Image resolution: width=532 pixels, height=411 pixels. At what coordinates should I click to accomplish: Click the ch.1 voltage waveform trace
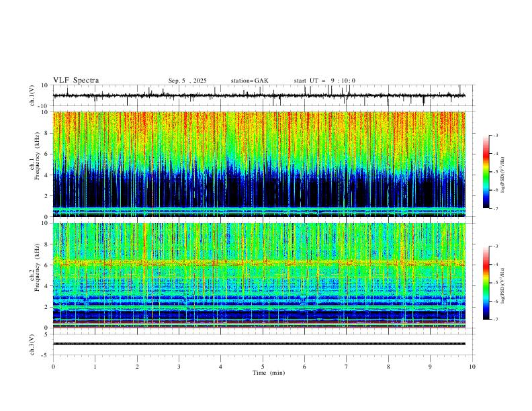259,95
